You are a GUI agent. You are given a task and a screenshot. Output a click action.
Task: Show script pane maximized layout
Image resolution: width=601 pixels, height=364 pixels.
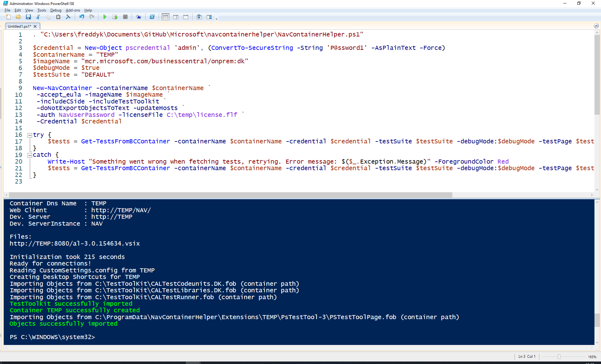click(186, 17)
